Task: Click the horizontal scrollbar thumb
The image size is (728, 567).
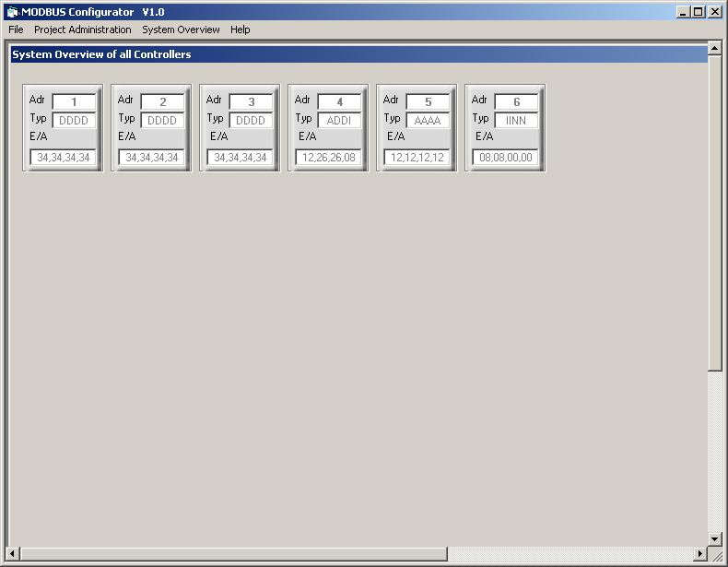Action: (232, 553)
